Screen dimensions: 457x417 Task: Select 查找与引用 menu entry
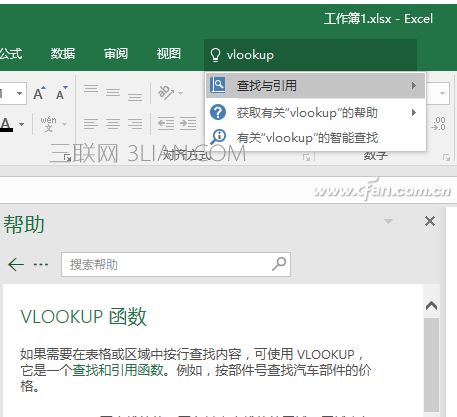(315, 86)
